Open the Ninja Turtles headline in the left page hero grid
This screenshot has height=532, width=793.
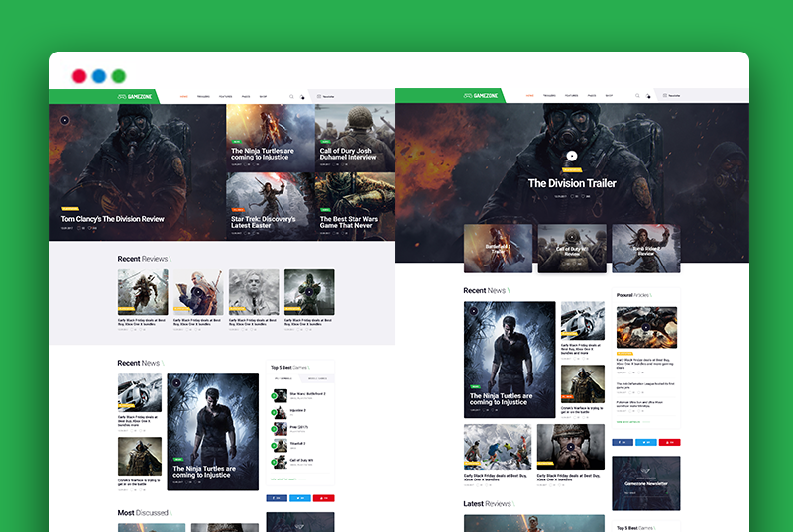(x=262, y=154)
